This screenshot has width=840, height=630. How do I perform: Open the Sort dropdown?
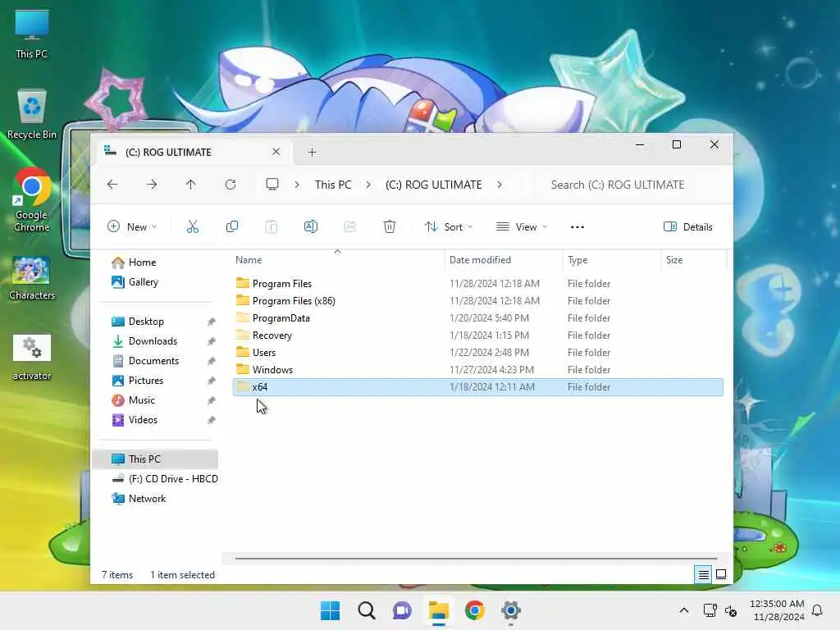[449, 226]
